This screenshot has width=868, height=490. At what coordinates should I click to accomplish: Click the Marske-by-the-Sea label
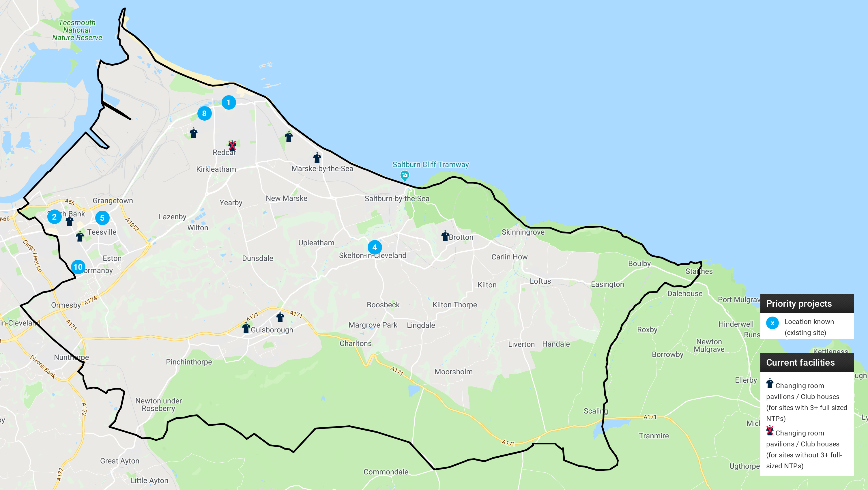tap(322, 169)
